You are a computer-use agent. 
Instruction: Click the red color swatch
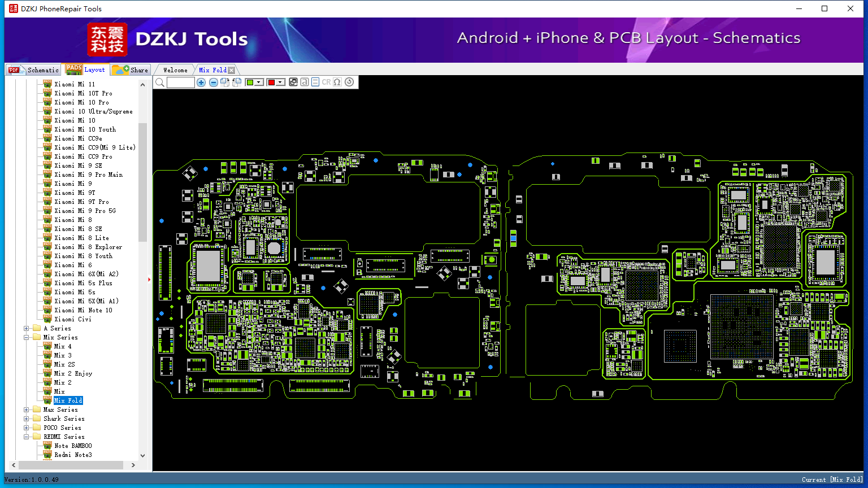point(271,82)
